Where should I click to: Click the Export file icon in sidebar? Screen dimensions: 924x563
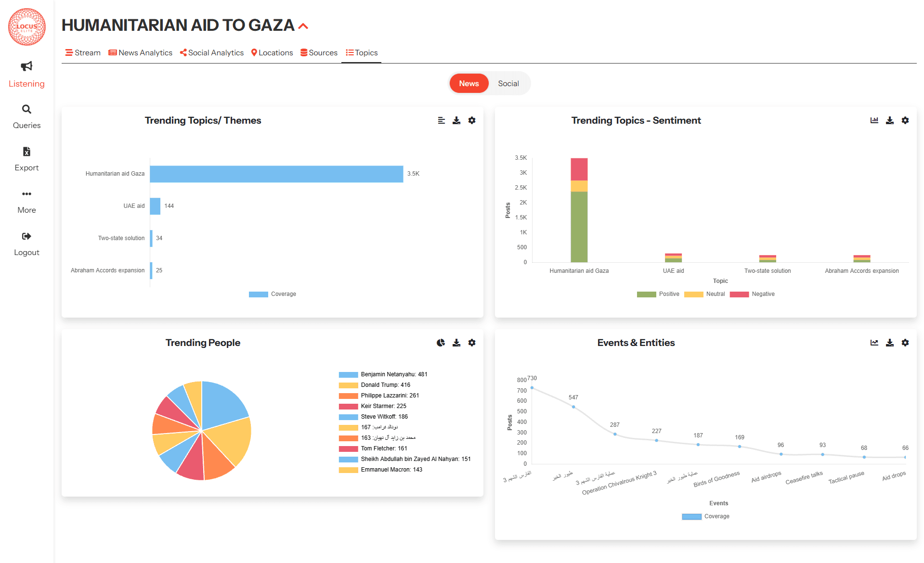(x=26, y=152)
